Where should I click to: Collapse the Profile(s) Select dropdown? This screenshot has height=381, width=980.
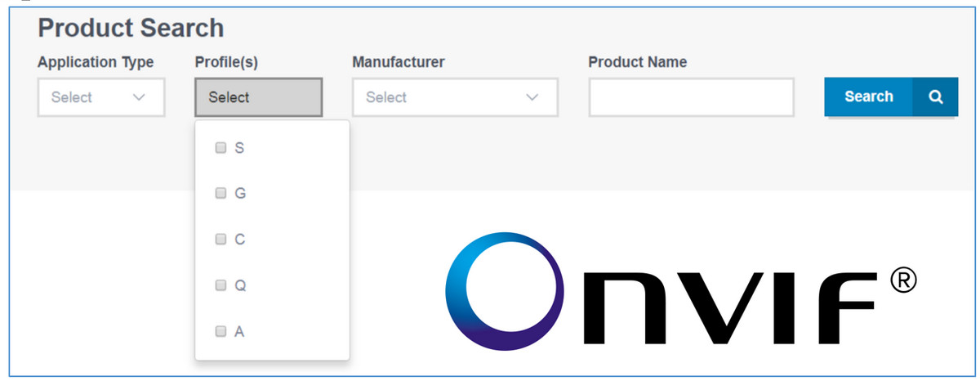click(x=258, y=97)
